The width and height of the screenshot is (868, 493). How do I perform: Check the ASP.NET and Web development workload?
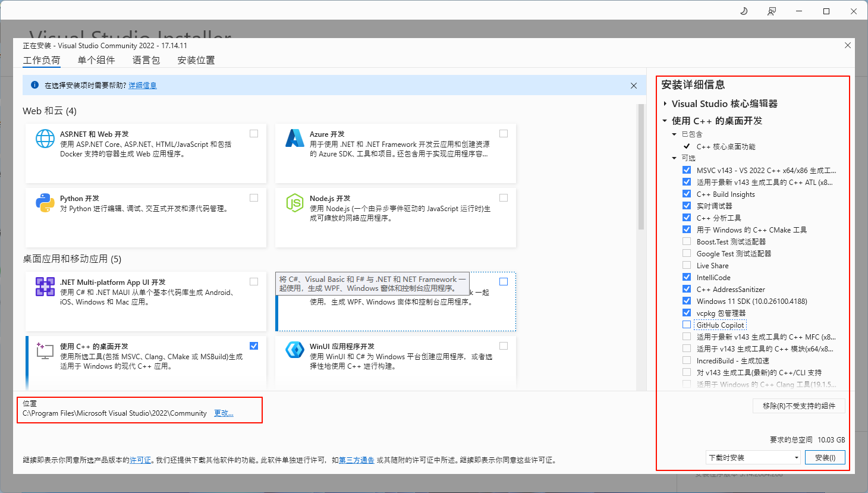point(254,134)
